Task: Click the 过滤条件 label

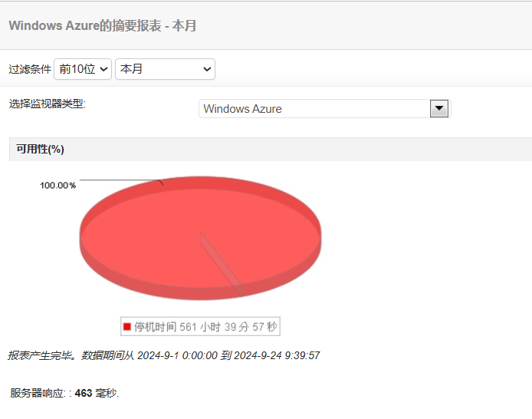Action: pos(30,69)
